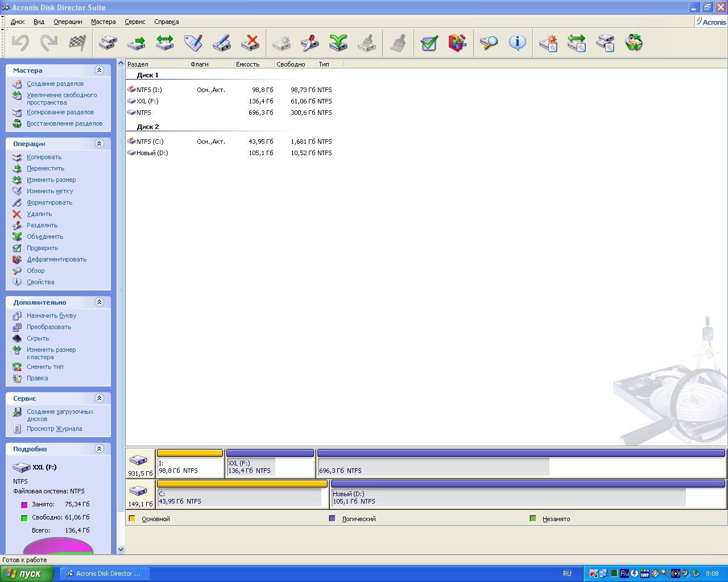Click the Merge partitions toolbar icon
This screenshot has width=728, height=582.
pos(338,43)
